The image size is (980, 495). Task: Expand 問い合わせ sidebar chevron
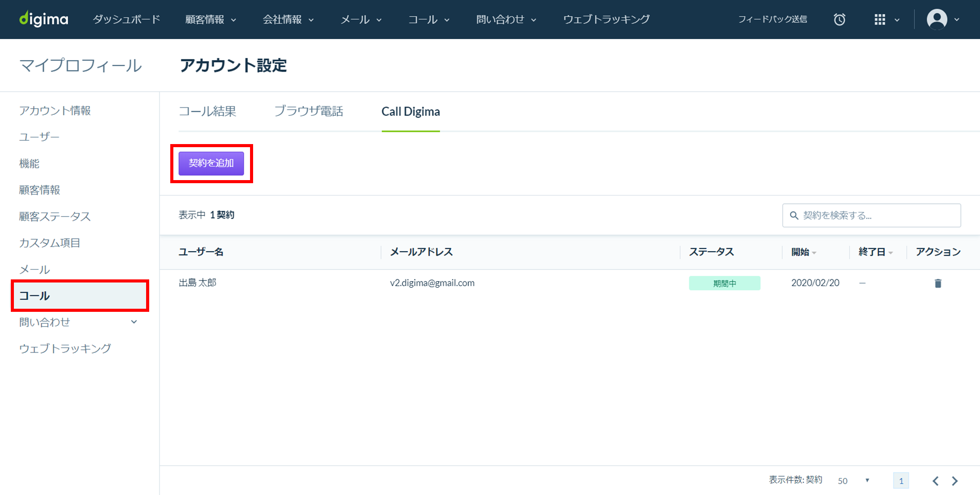coord(134,322)
